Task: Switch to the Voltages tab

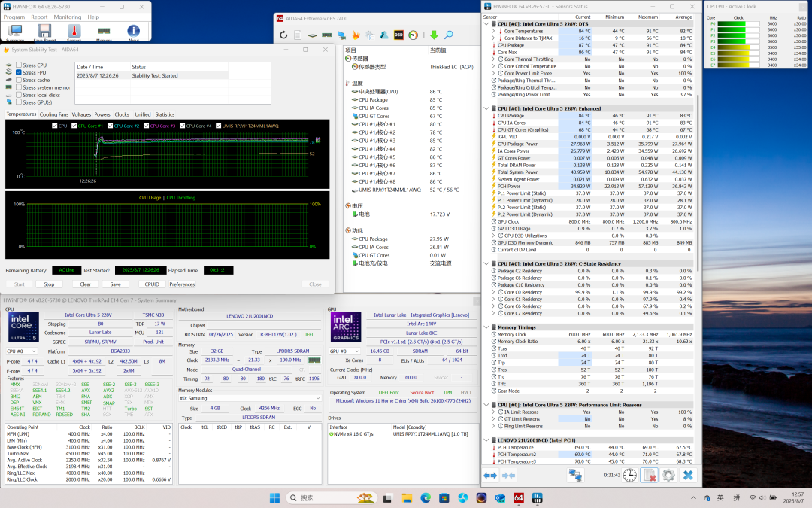Action: tap(81, 114)
